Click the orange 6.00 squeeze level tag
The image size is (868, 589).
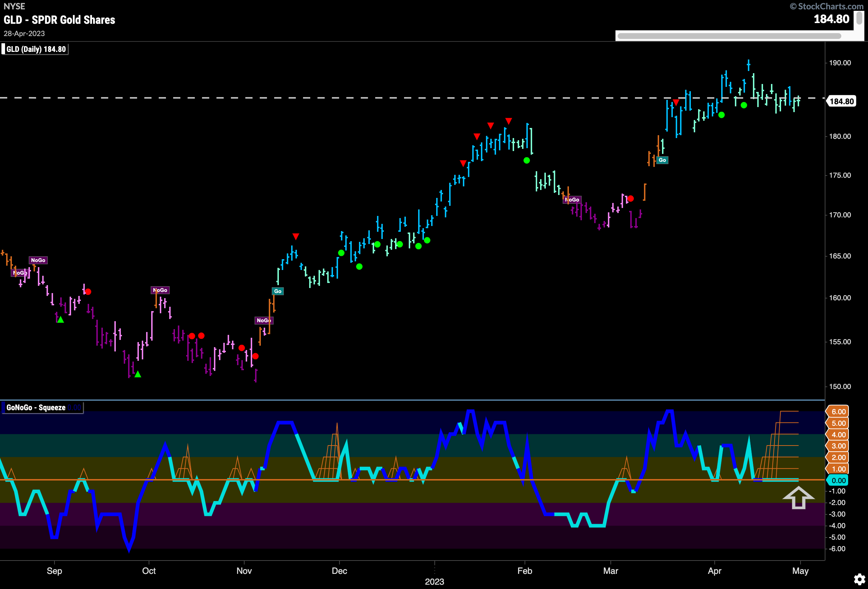[838, 411]
